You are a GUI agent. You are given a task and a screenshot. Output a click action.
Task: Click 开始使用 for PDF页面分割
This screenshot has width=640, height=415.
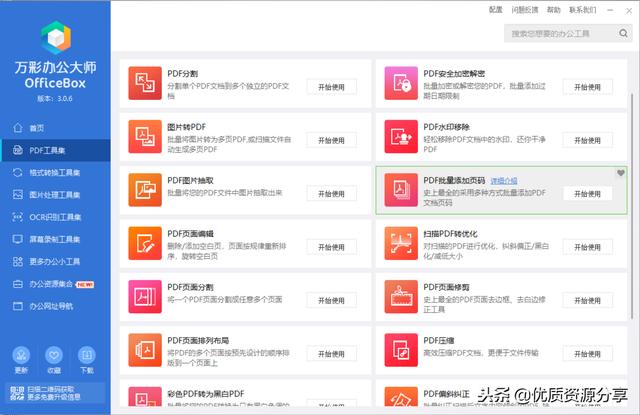pyautogui.click(x=331, y=301)
